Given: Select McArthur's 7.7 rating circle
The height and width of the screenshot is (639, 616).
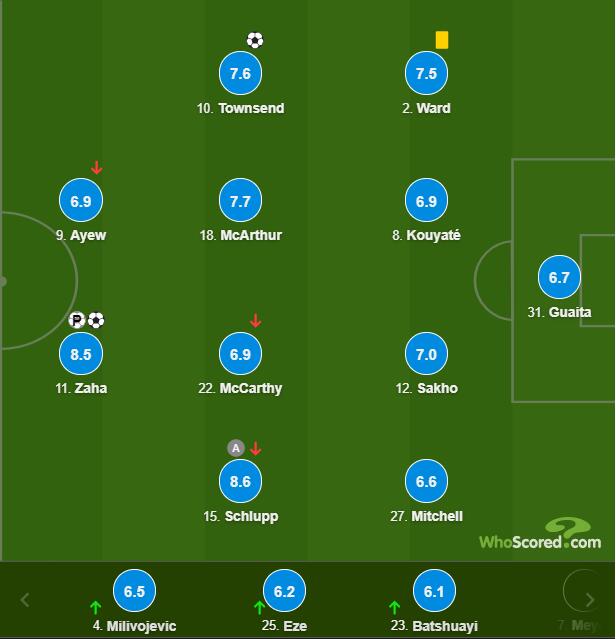Looking at the screenshot, I should coord(240,201).
